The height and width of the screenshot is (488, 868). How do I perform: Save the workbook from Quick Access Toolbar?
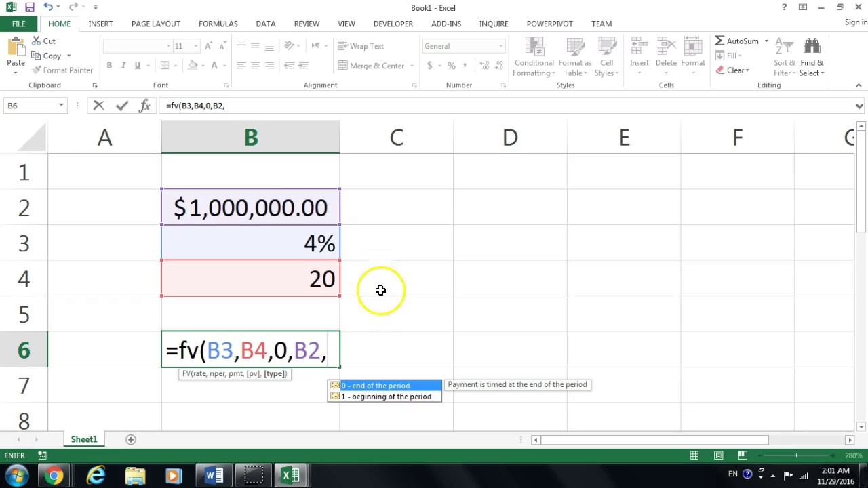tap(29, 7)
